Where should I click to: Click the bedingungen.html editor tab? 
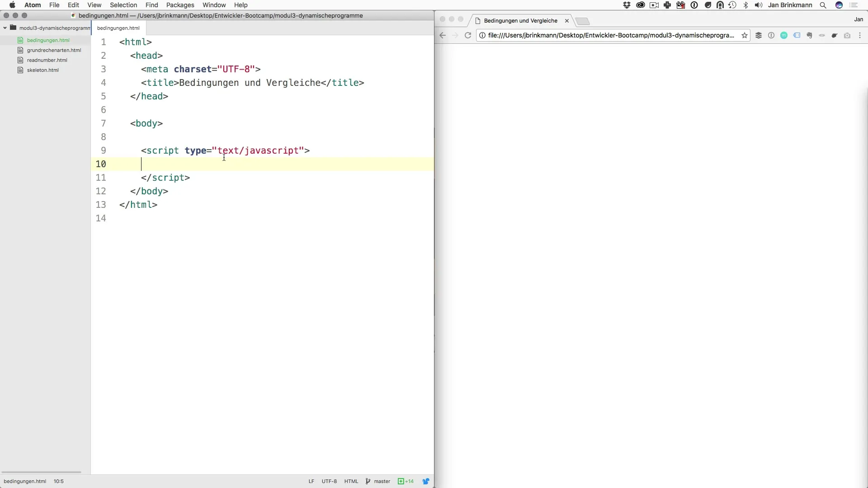pos(118,28)
